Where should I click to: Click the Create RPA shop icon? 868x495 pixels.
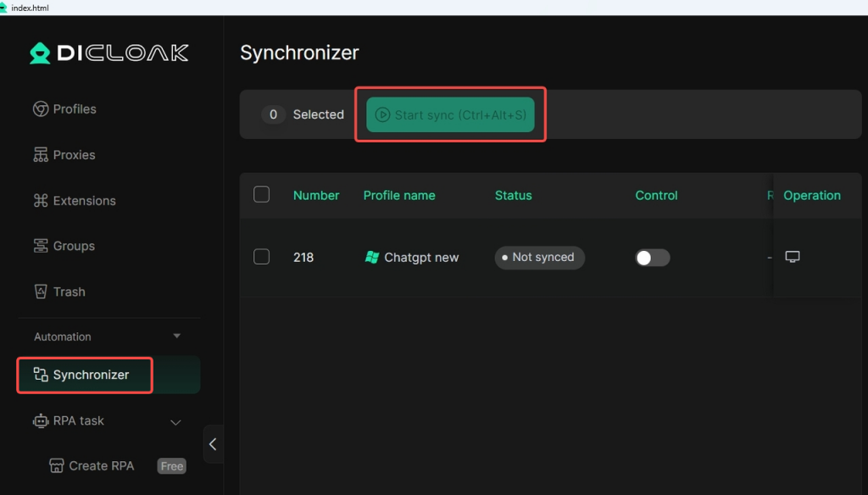(57, 465)
